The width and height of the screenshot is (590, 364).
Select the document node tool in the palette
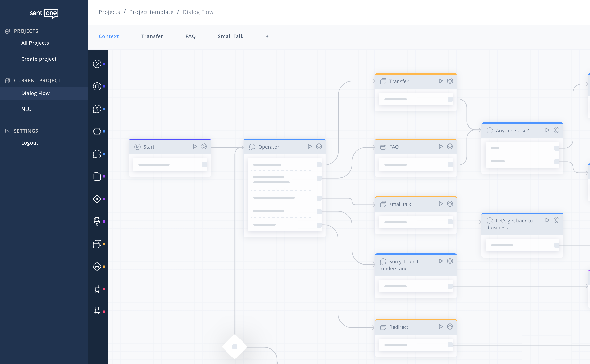97,176
